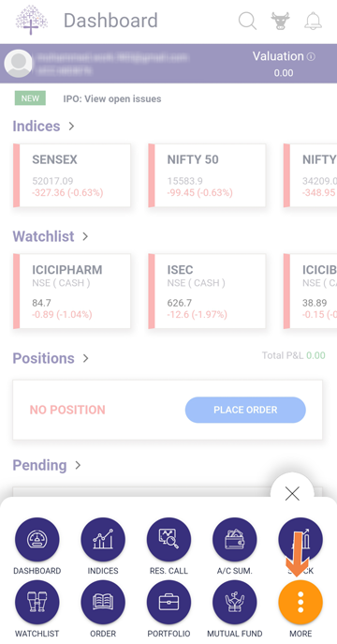
Task: Expand the Indices section chevron
Action: coord(71,127)
